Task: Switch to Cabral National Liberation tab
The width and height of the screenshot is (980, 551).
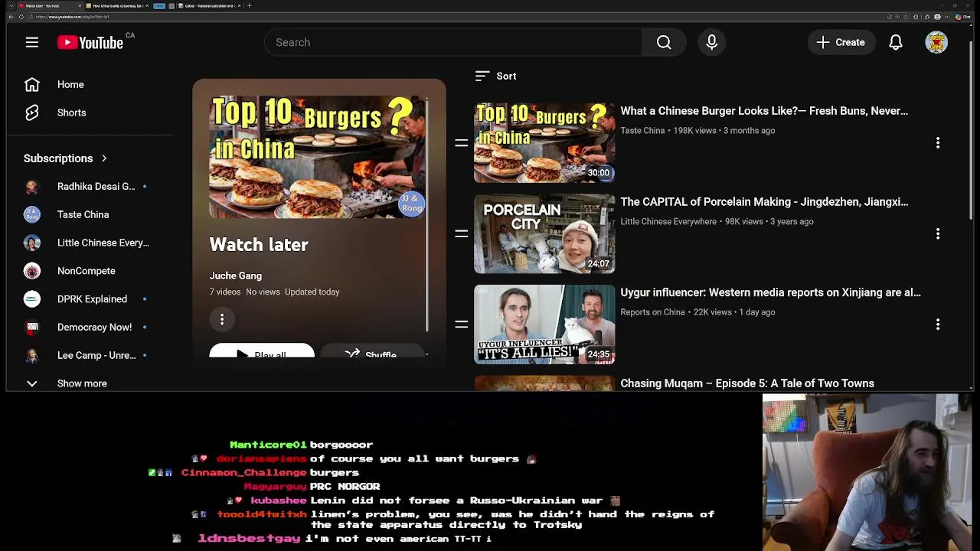Action: pos(209,5)
